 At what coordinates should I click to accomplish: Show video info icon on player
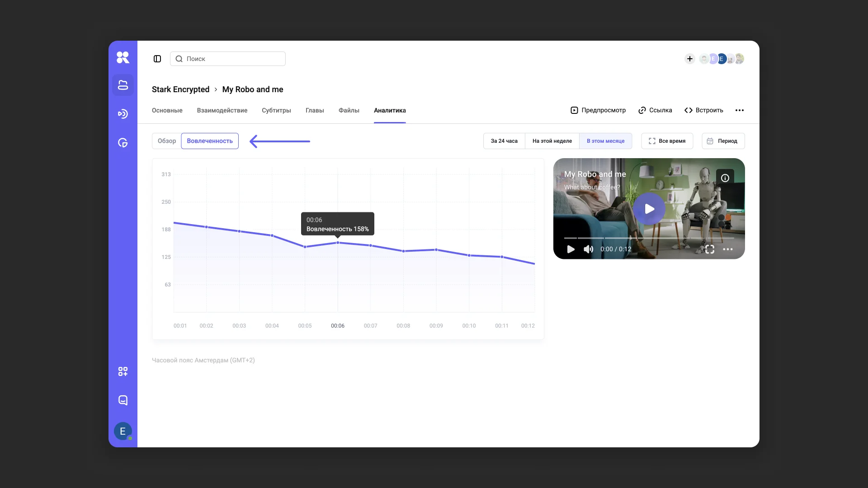click(725, 178)
